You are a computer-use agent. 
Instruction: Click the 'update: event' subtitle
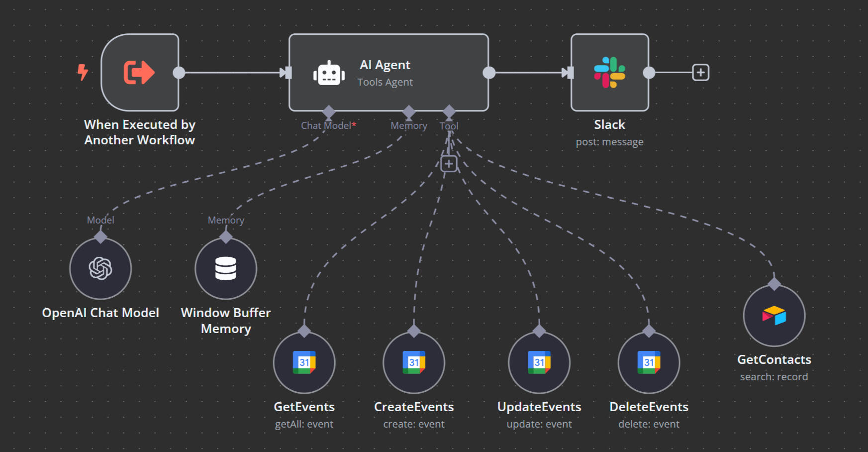[539, 424]
